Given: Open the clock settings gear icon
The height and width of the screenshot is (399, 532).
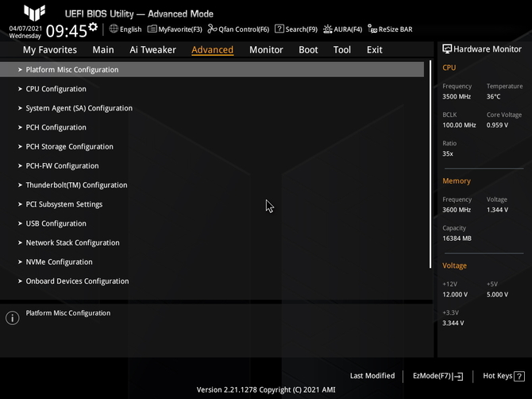Looking at the screenshot, I should (x=93, y=27).
